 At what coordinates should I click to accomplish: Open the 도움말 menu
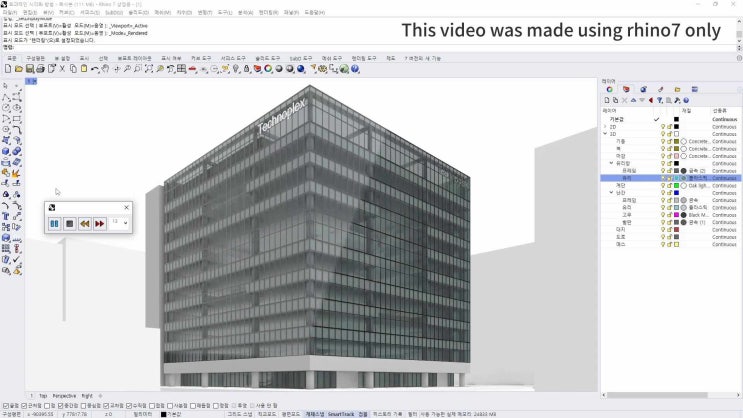point(315,12)
